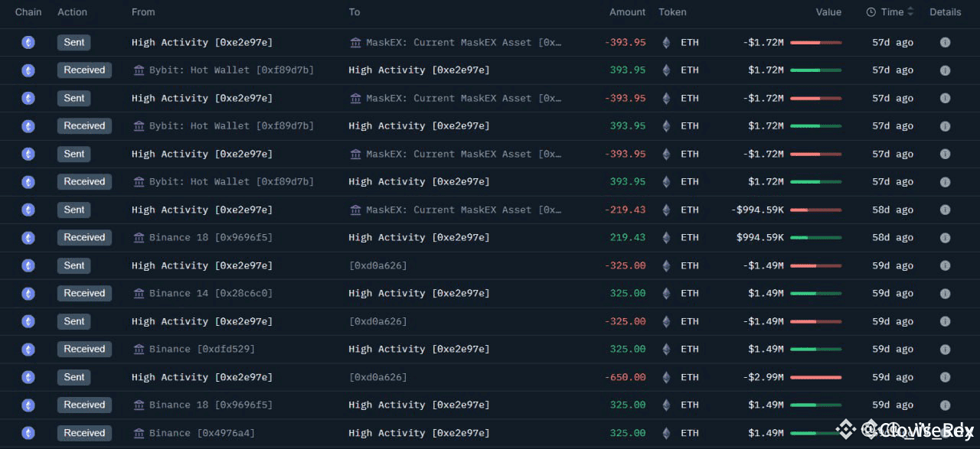Open the details info icon for the -650.00 transaction
This screenshot has width=980, height=449.
click(x=945, y=377)
